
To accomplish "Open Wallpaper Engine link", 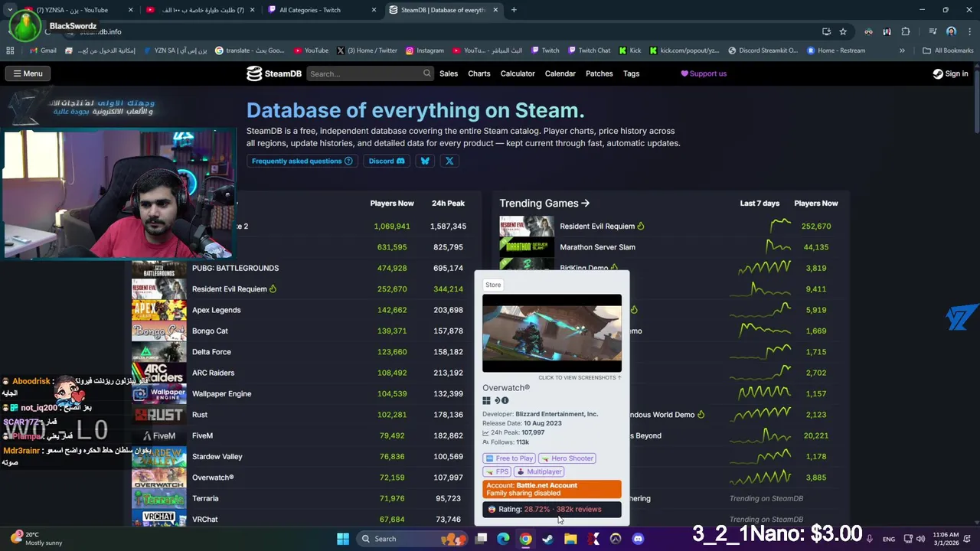I will [x=222, y=394].
